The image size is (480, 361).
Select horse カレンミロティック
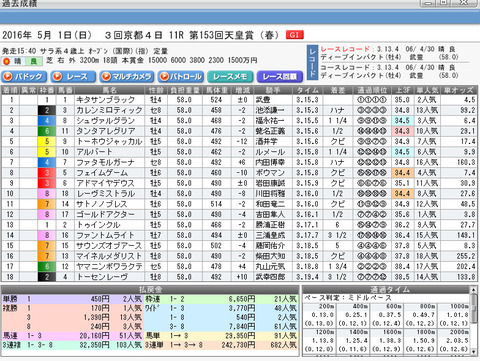[109, 110]
